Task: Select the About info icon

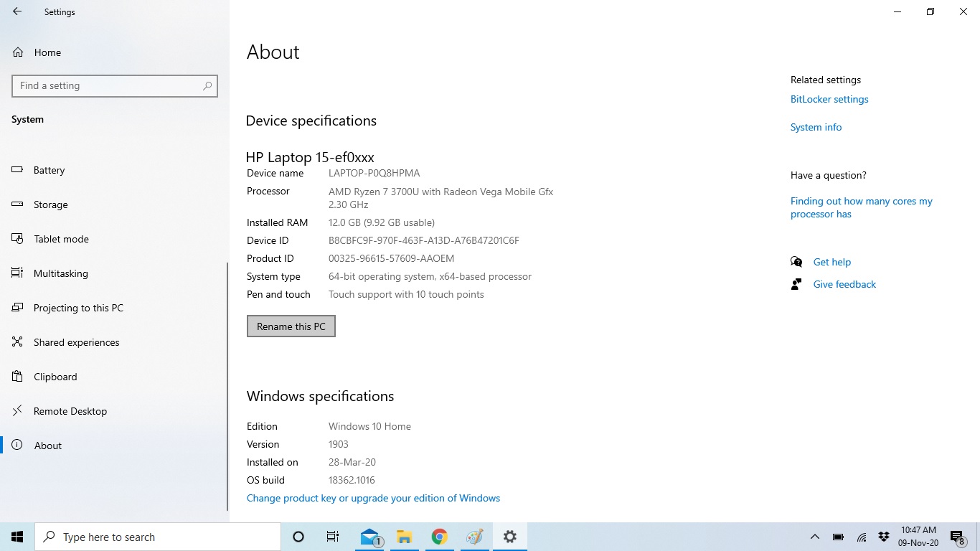Action: (18, 446)
